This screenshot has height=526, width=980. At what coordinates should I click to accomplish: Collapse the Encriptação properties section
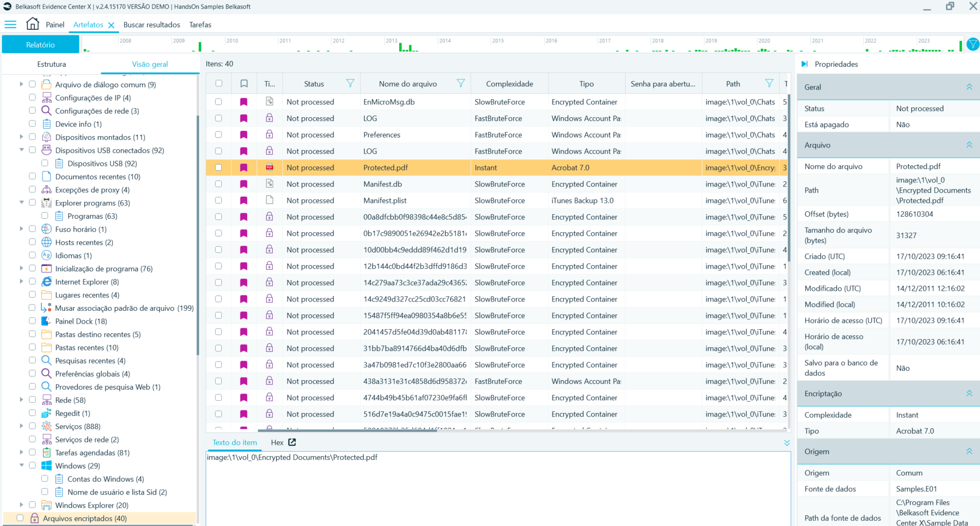coord(969,393)
